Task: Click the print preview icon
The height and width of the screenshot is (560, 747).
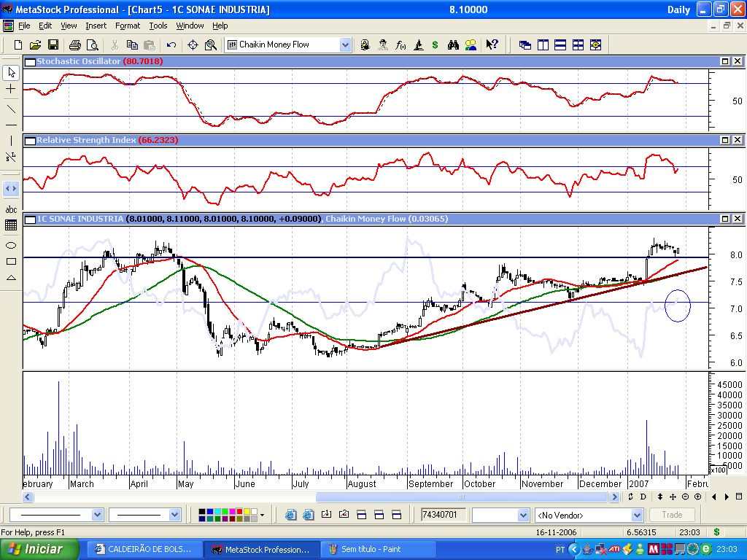Action: point(93,44)
